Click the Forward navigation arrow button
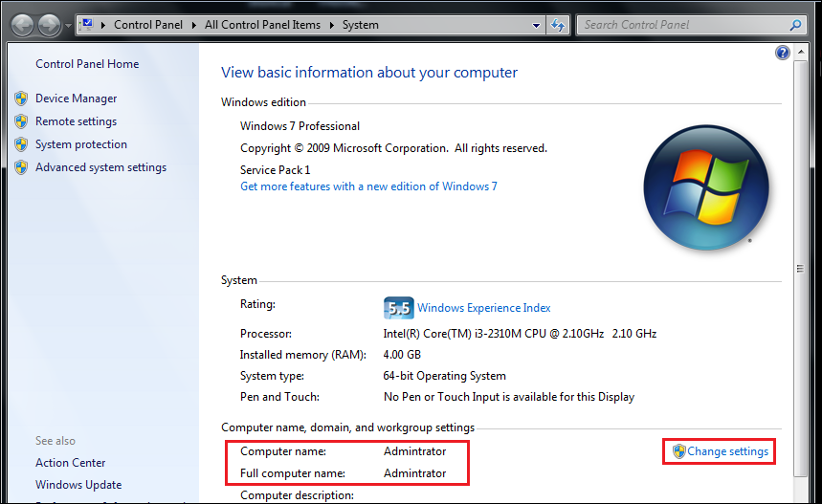The height and width of the screenshot is (504, 822). tap(50, 25)
